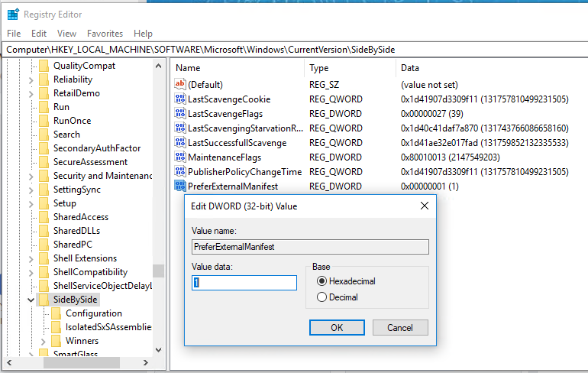Confirm the DWORD edit with OK
Viewport: 588px width, 373px height.
click(337, 328)
